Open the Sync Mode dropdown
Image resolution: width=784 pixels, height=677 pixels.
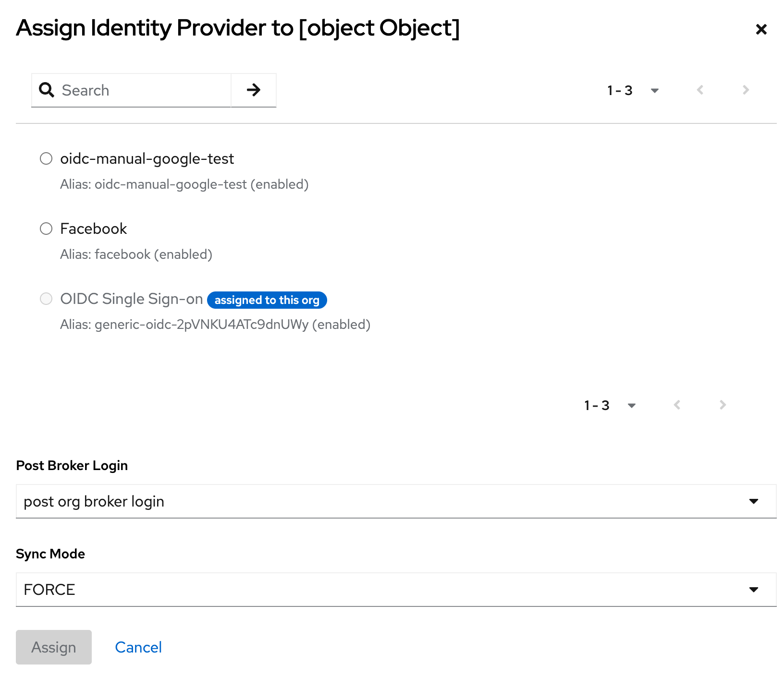tap(754, 590)
